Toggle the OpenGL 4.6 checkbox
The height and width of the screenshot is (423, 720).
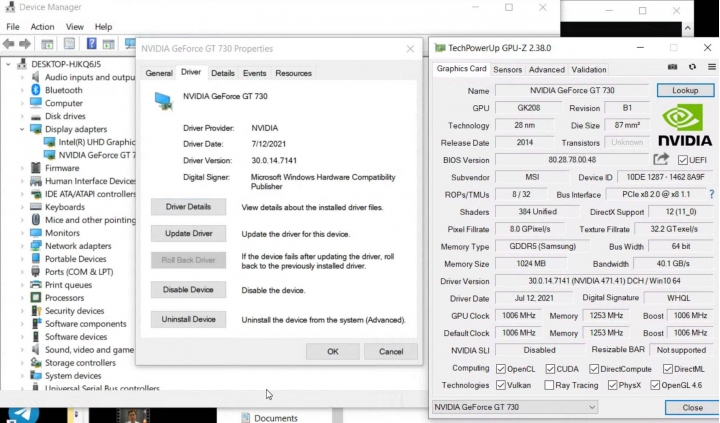[x=655, y=385]
